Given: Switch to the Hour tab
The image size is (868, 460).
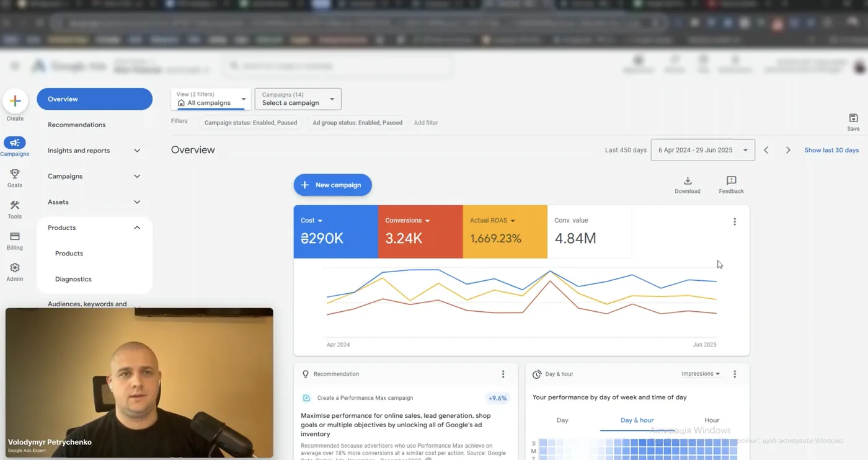Looking at the screenshot, I should tap(712, 420).
